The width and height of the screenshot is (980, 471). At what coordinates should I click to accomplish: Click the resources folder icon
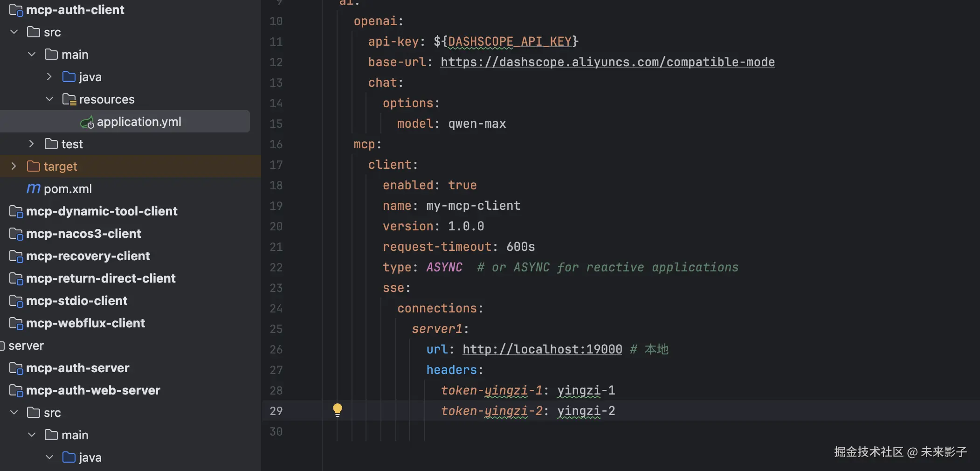click(x=69, y=99)
